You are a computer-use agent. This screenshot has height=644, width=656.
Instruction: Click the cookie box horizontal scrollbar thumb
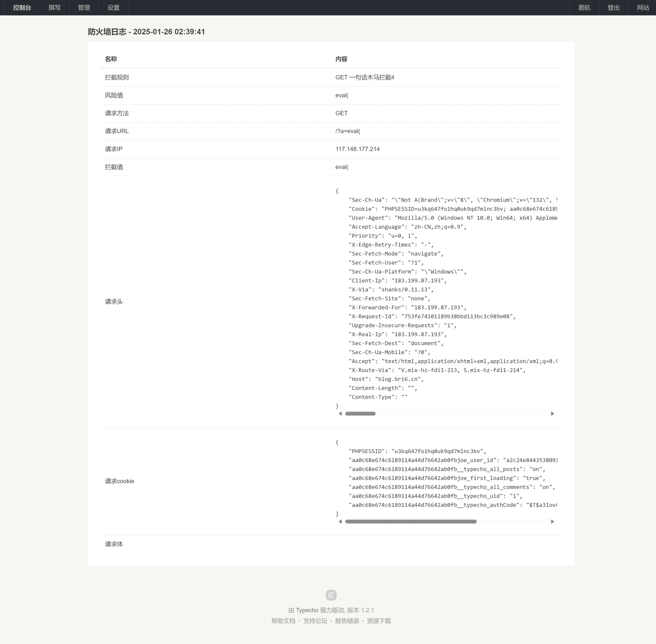pos(411,522)
